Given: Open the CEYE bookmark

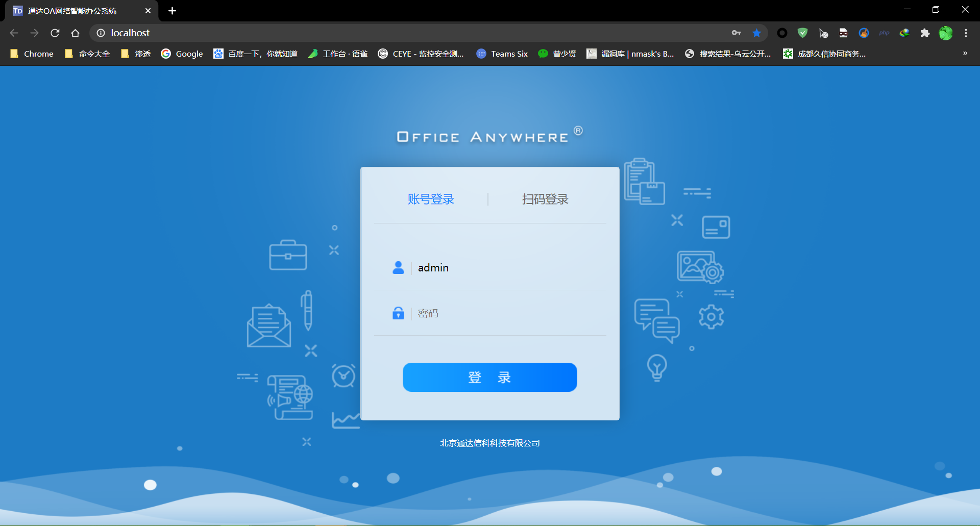Looking at the screenshot, I should click(x=421, y=54).
